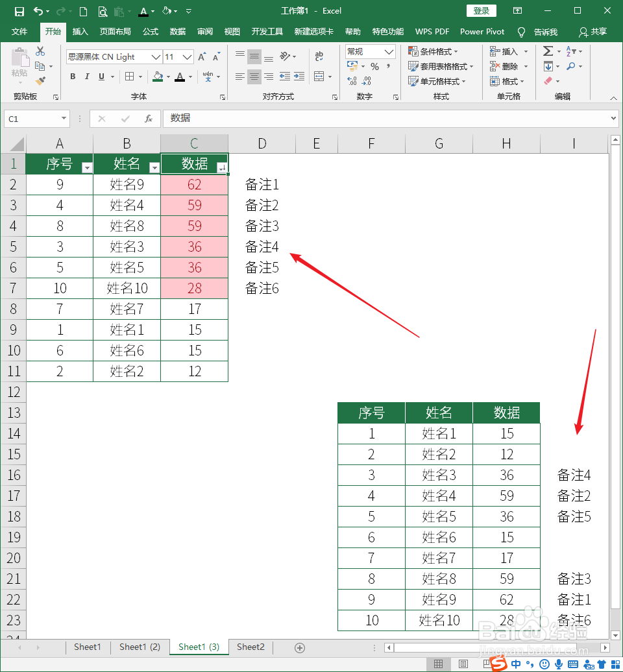Click the Cut scissors icon
Viewport: 623px width, 672px height.
40,51
